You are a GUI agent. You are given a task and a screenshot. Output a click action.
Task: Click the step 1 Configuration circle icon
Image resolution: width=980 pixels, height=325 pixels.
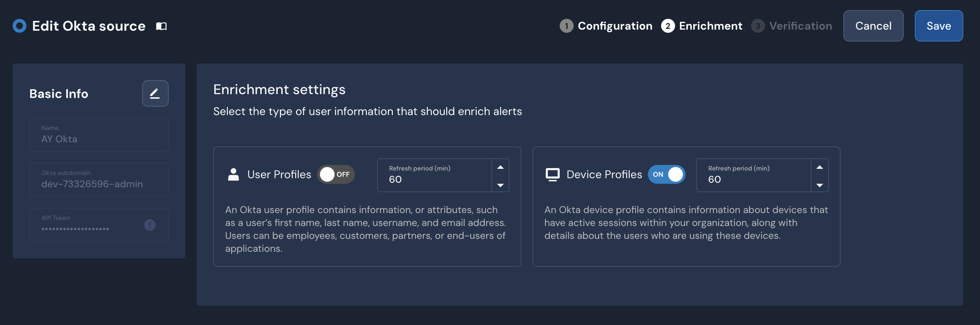point(566,26)
